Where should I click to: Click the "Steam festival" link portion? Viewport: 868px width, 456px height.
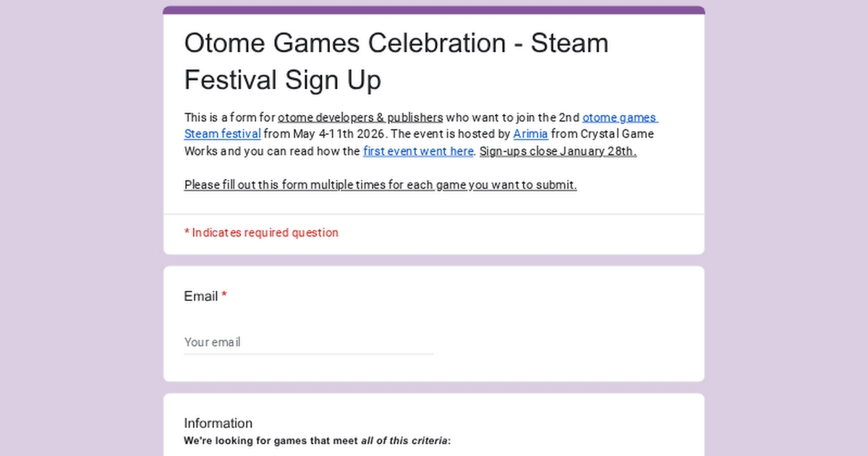(222, 134)
